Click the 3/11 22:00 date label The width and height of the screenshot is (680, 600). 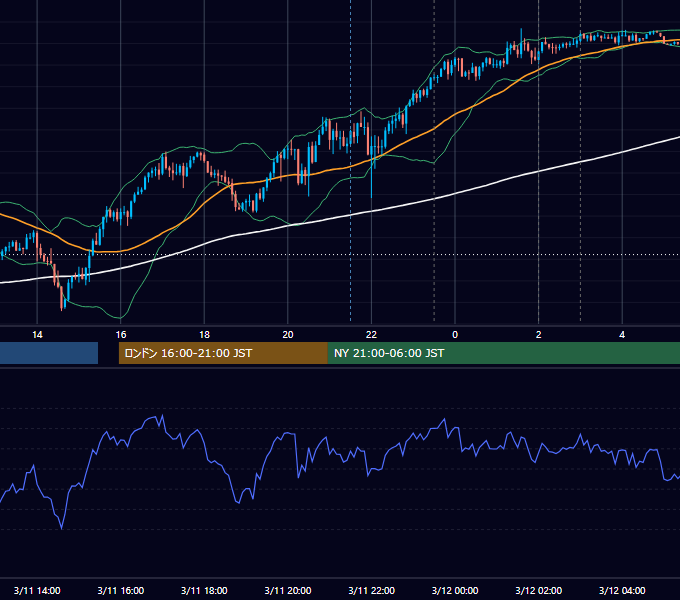pyautogui.click(x=372, y=590)
